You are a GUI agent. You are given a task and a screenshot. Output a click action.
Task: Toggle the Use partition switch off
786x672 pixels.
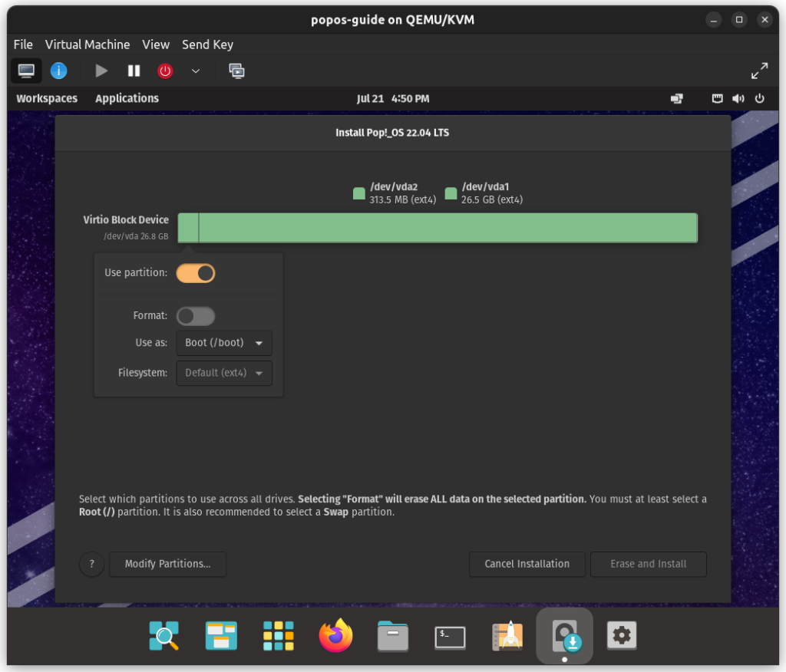(196, 273)
